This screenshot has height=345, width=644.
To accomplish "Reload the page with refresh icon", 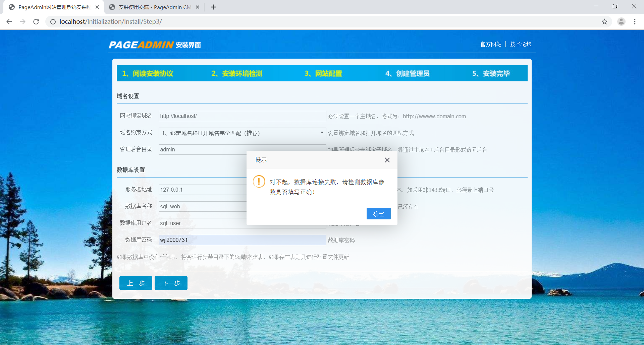I will click(36, 22).
